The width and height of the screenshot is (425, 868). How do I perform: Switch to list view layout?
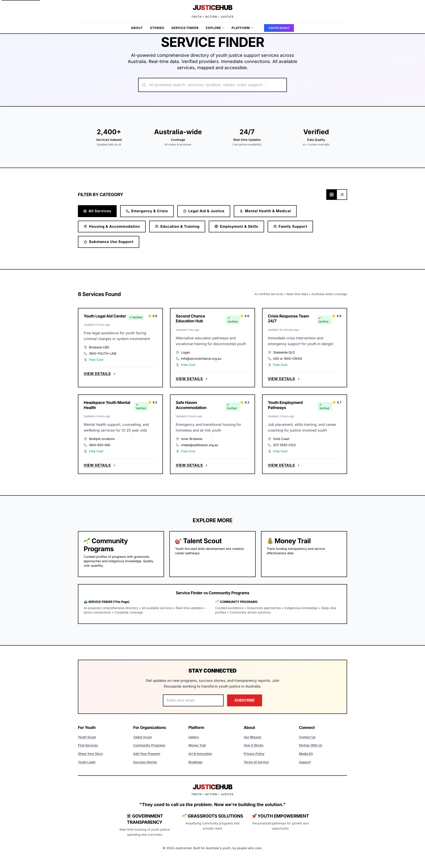[x=342, y=194]
